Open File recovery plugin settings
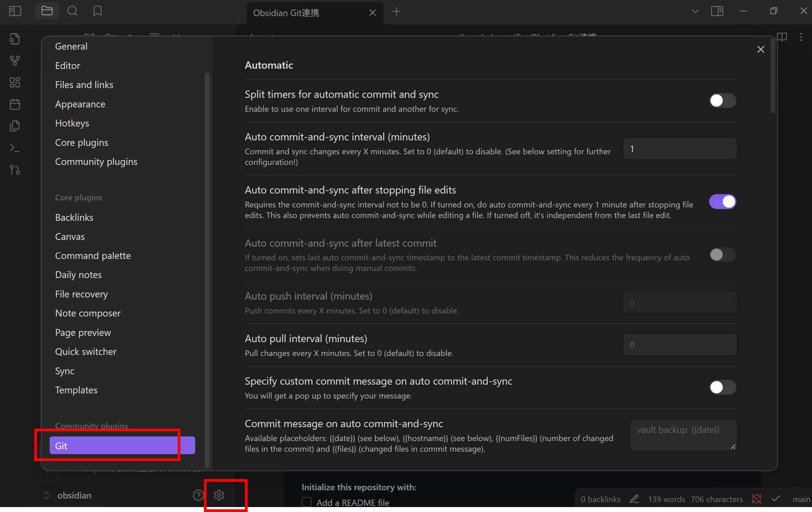The image size is (812, 512). click(82, 294)
